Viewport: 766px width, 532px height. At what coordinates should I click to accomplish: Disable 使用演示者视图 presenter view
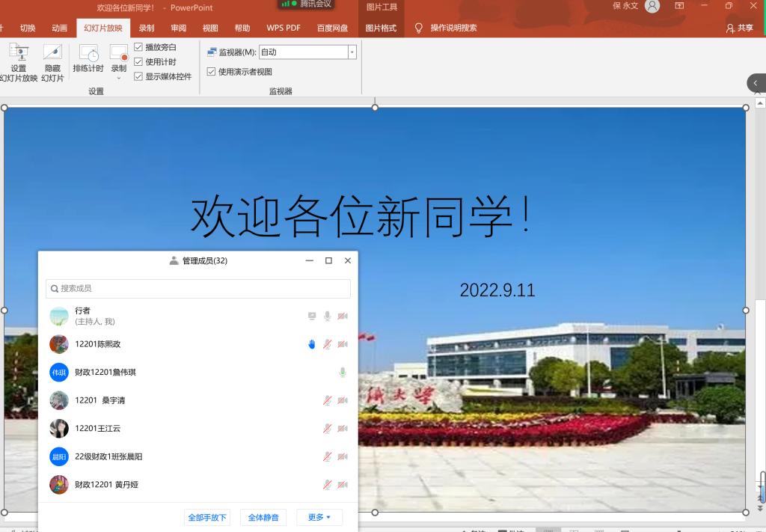[x=211, y=72]
